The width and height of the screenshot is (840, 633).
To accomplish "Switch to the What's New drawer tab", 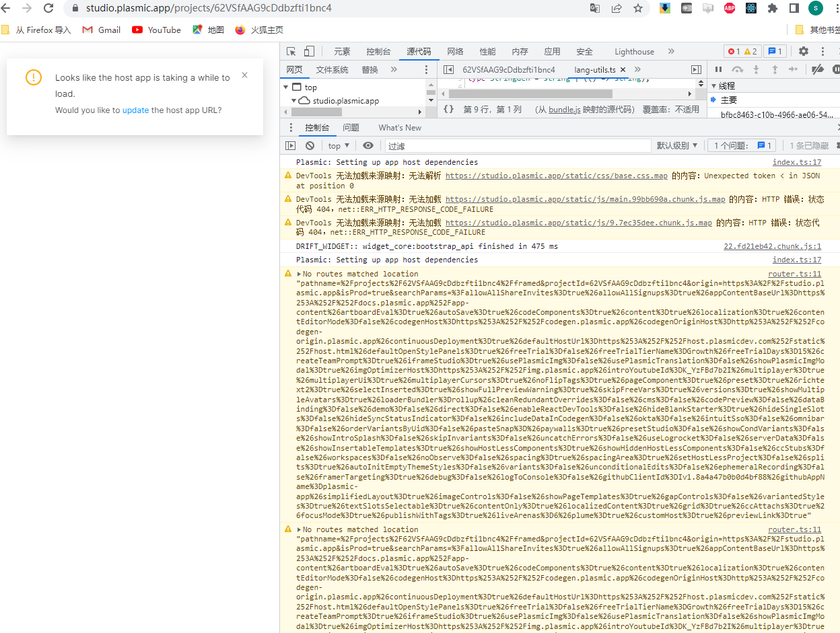I will click(x=399, y=128).
